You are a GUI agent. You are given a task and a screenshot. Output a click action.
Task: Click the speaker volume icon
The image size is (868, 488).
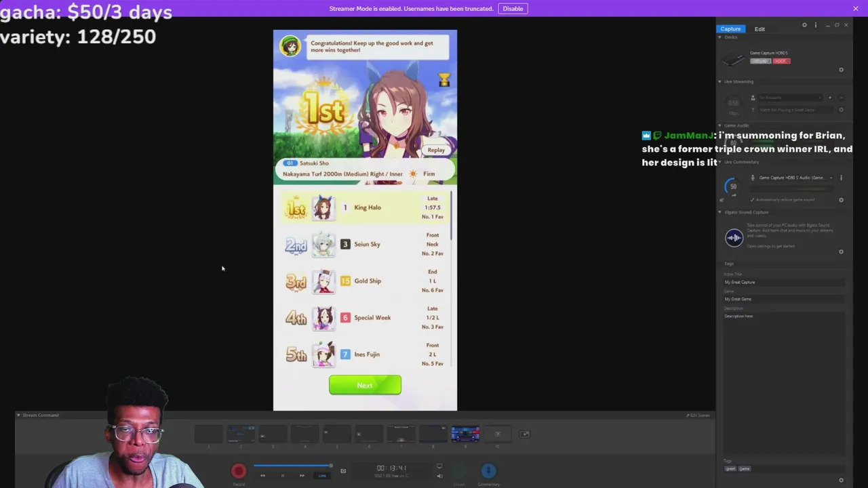tap(439, 476)
